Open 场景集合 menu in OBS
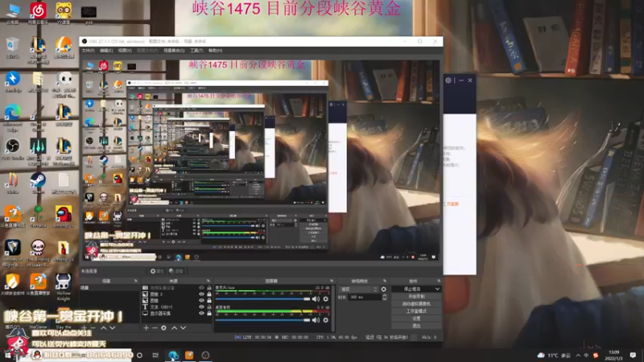Screen dimensions: 644x362 coord(174,51)
